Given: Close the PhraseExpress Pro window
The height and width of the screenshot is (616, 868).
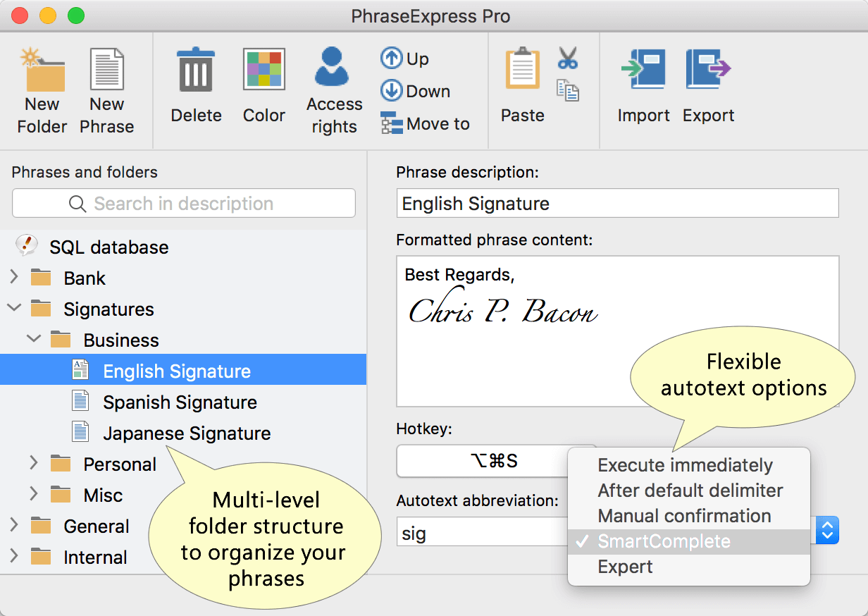Looking at the screenshot, I should pyautogui.click(x=20, y=16).
